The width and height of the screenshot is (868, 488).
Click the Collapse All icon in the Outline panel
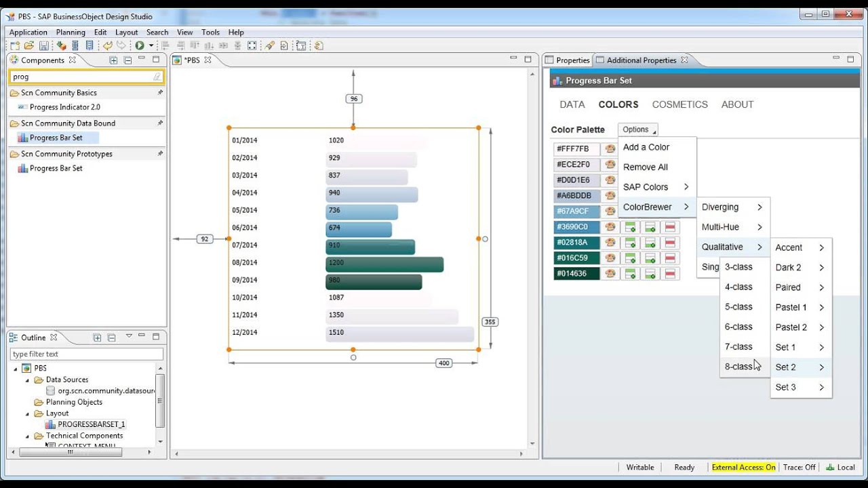click(x=112, y=338)
